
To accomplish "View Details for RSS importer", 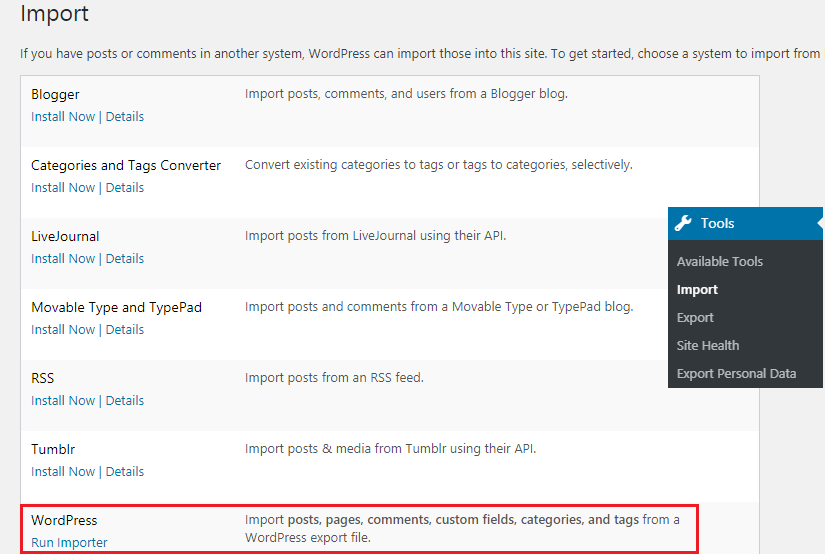I will [x=125, y=401].
